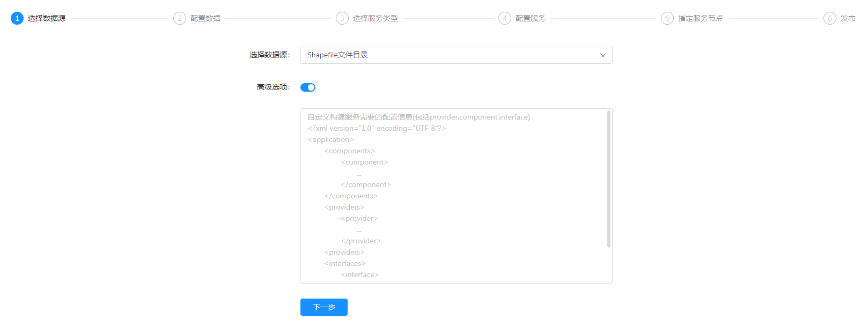Click the 选择数据源 field label
Image resolution: width=868 pixels, height=327 pixels.
pyautogui.click(x=269, y=55)
